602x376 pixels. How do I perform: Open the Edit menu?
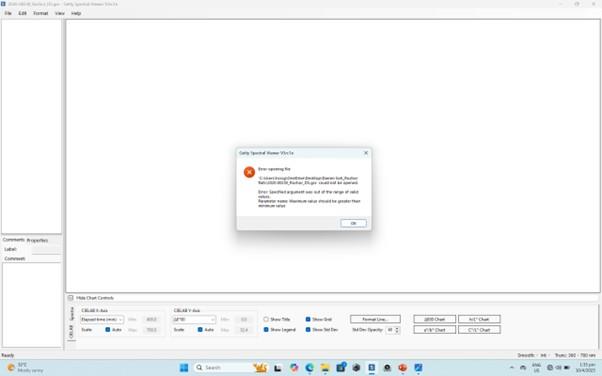[x=22, y=13]
